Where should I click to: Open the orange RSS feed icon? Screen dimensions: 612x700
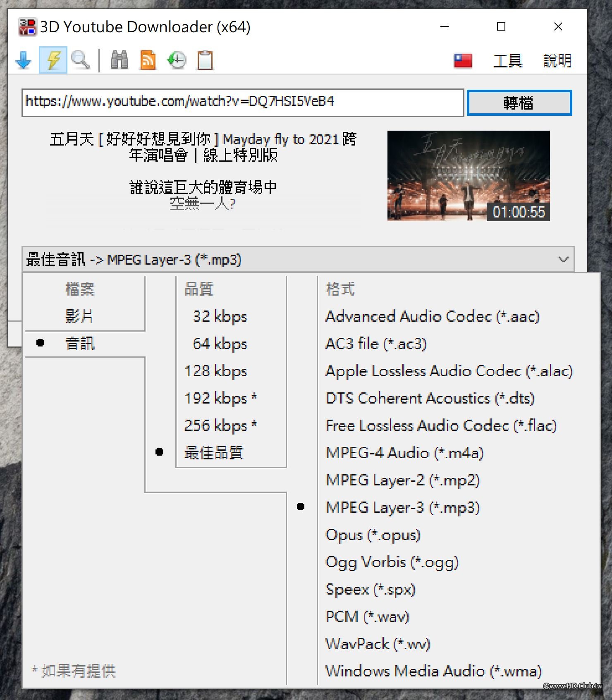(148, 60)
